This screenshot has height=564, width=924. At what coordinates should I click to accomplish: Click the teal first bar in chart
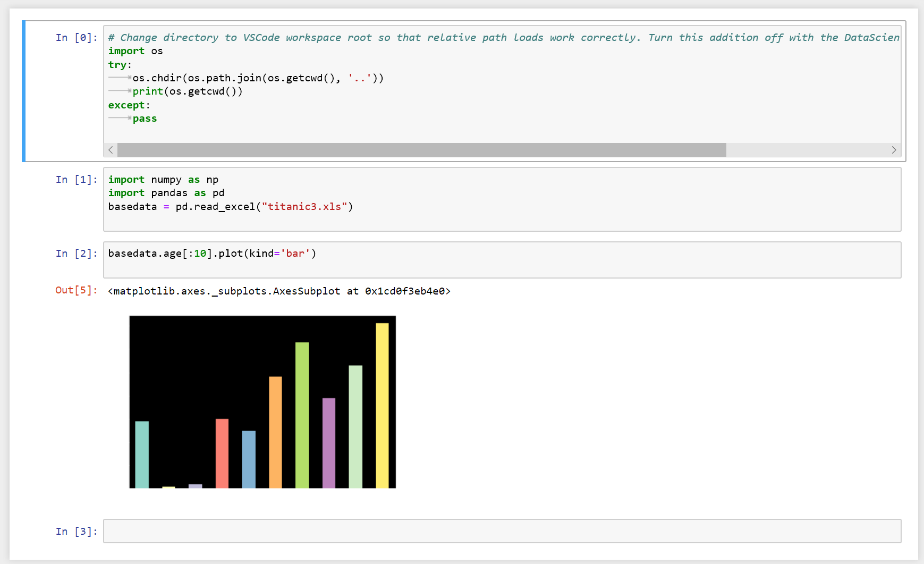(142, 454)
